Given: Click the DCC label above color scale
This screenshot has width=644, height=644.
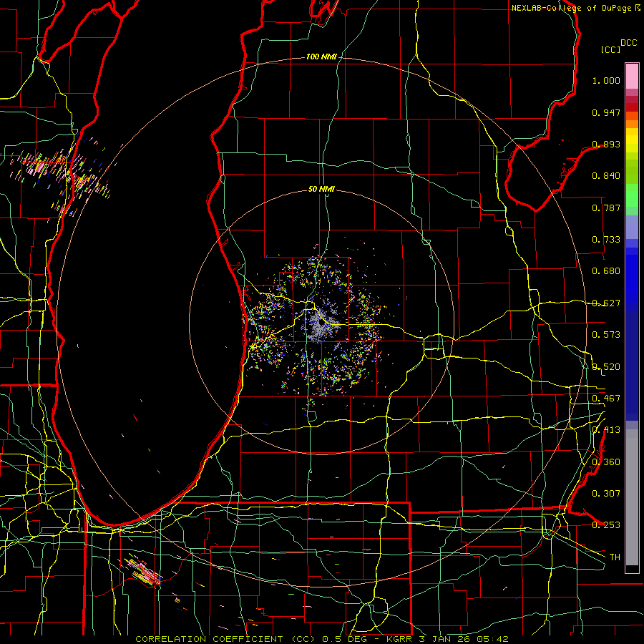Looking at the screenshot, I should 628,42.
